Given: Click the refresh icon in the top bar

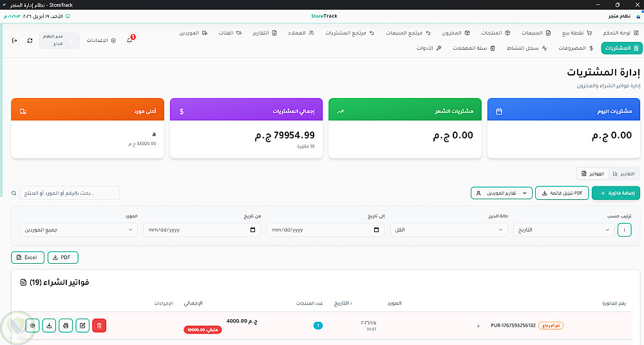Looking at the screenshot, I should [x=30, y=41].
